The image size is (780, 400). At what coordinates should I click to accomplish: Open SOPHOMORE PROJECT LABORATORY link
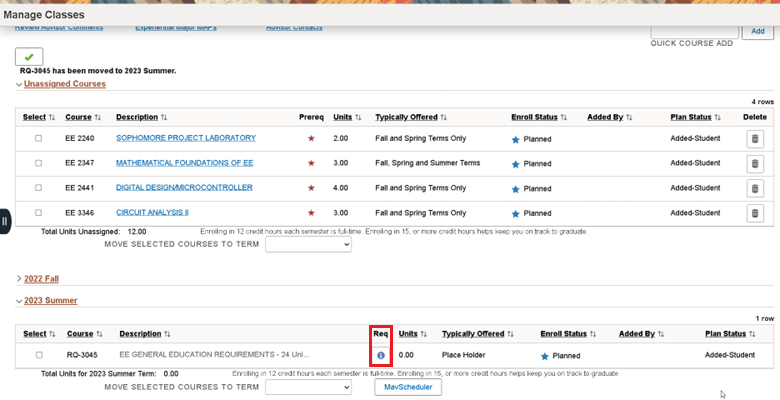185,138
